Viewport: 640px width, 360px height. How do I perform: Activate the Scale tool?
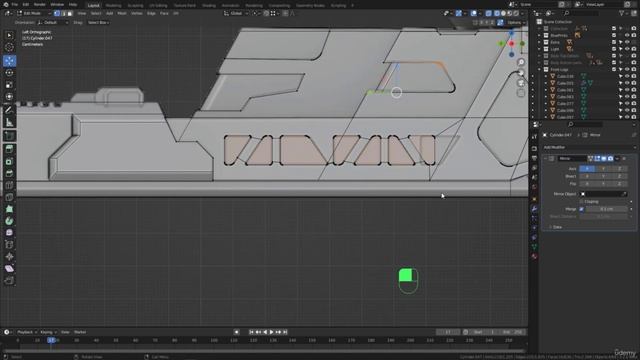9,84
